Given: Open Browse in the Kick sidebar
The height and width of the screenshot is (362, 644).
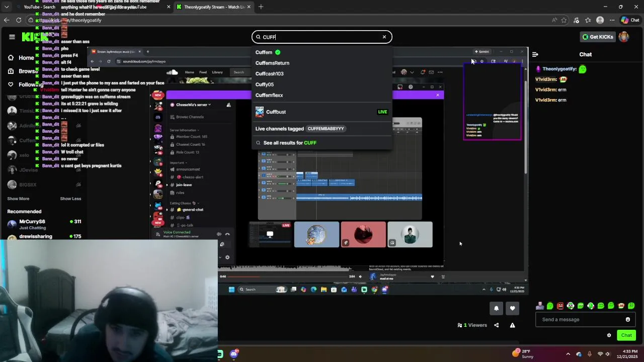Looking at the screenshot, I should point(23,71).
